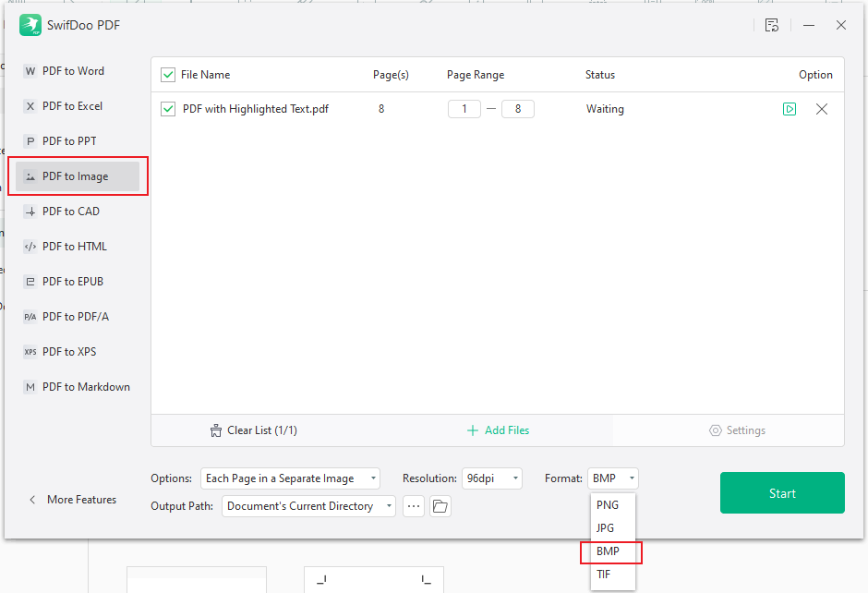Open the Options dropdown for image output
Screen dimensions: 868x593
pos(373,478)
